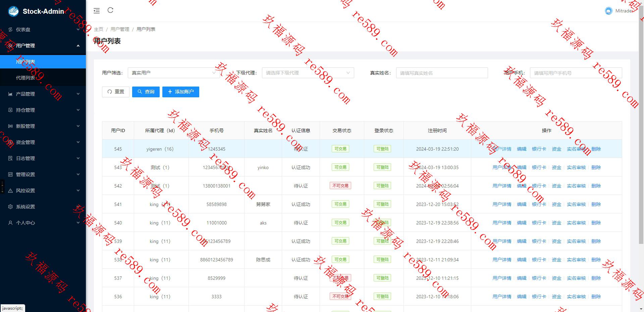Image resolution: width=644 pixels, height=312 pixels.
Task: Click the 添加账户 button
Action: click(x=181, y=92)
